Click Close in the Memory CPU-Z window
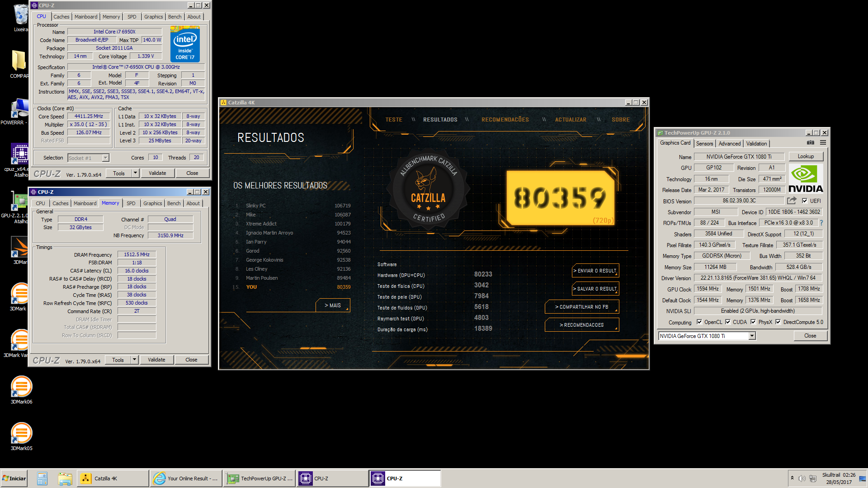The width and height of the screenshot is (868, 488). (x=191, y=360)
